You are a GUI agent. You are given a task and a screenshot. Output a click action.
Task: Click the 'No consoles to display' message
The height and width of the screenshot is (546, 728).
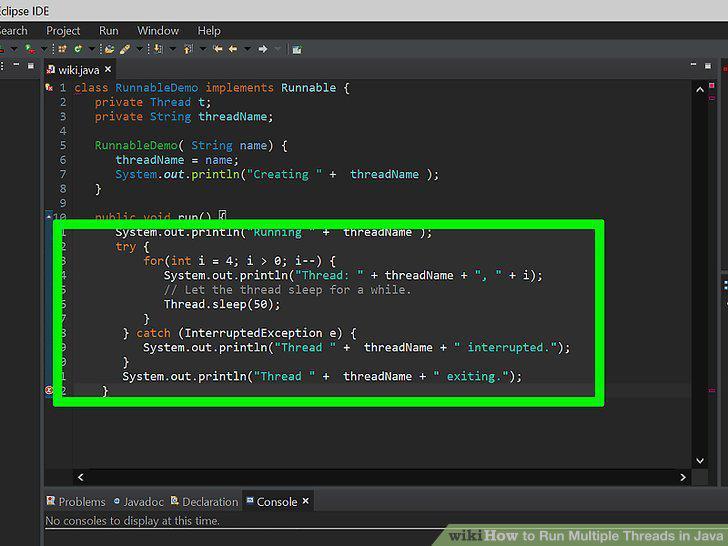132,521
